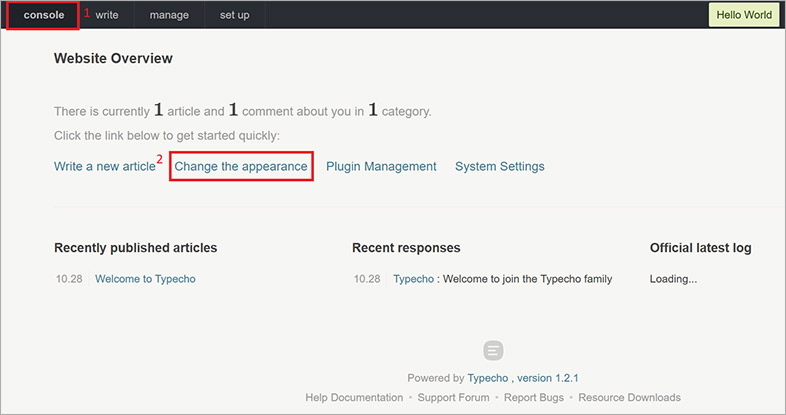Click the Hello World site button
Screen dimensions: 786x415
click(743, 15)
